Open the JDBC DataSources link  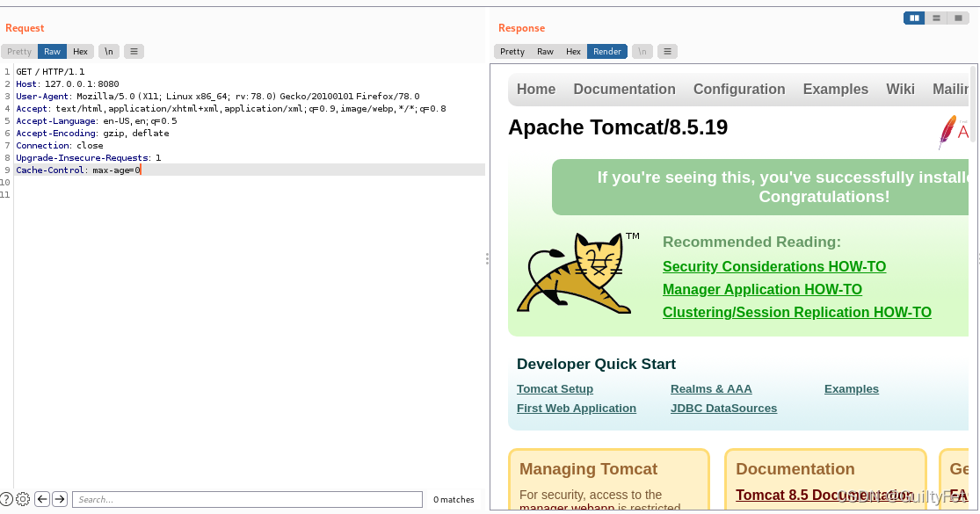[723, 409]
